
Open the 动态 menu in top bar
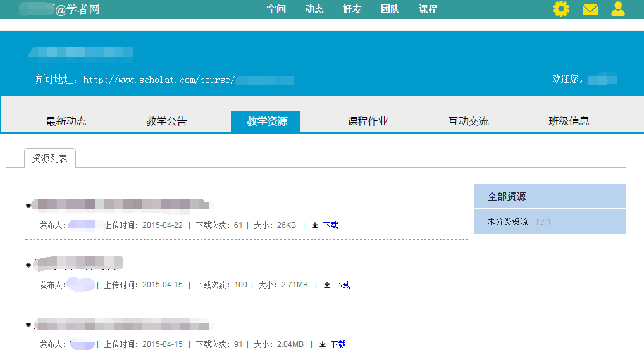[x=314, y=9]
